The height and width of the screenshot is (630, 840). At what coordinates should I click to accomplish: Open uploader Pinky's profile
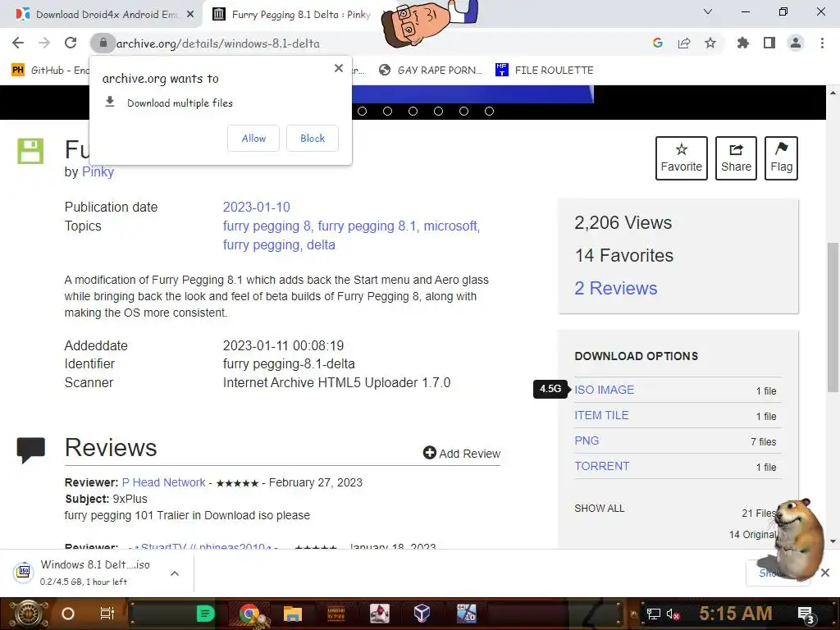[98, 172]
